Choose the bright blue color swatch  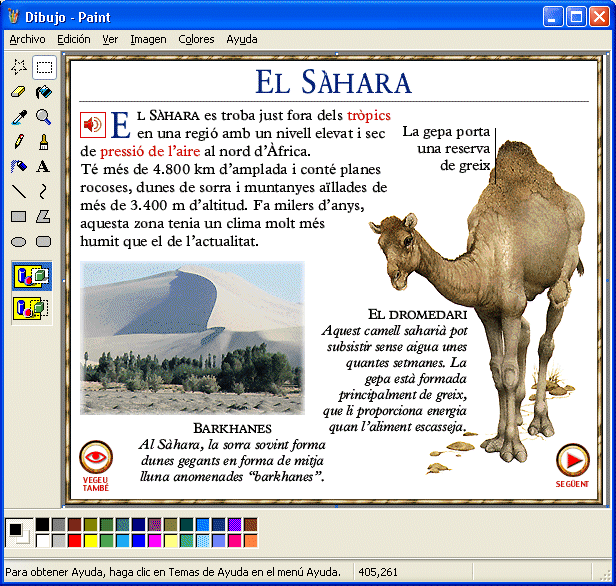(139, 540)
